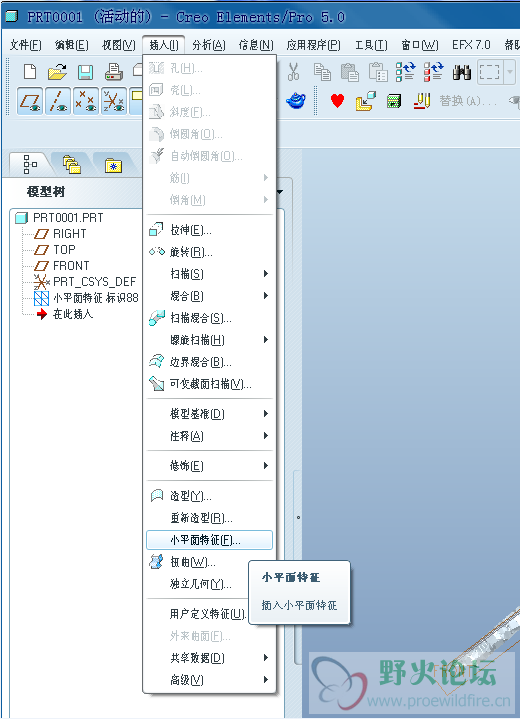
Task: Click the Open file folder icon
Action: tap(57, 72)
